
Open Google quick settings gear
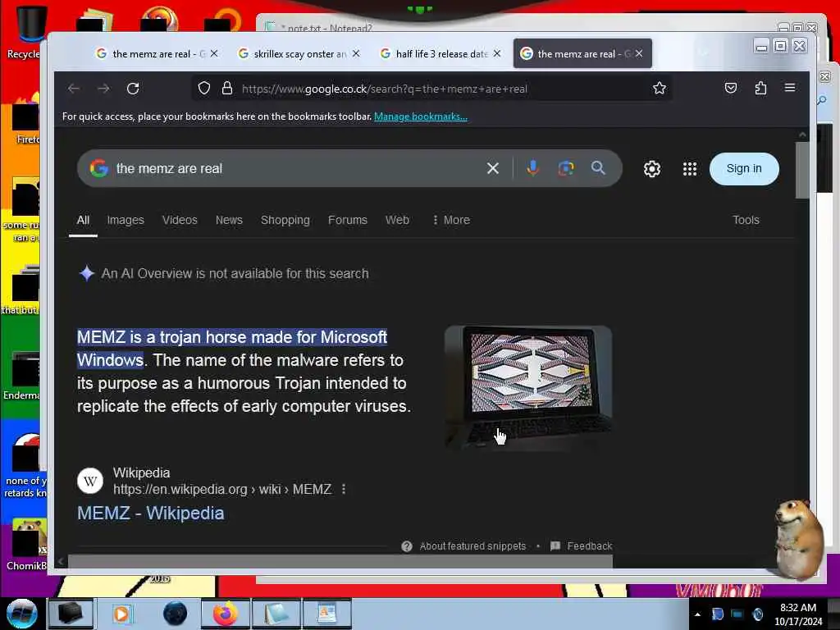click(652, 169)
